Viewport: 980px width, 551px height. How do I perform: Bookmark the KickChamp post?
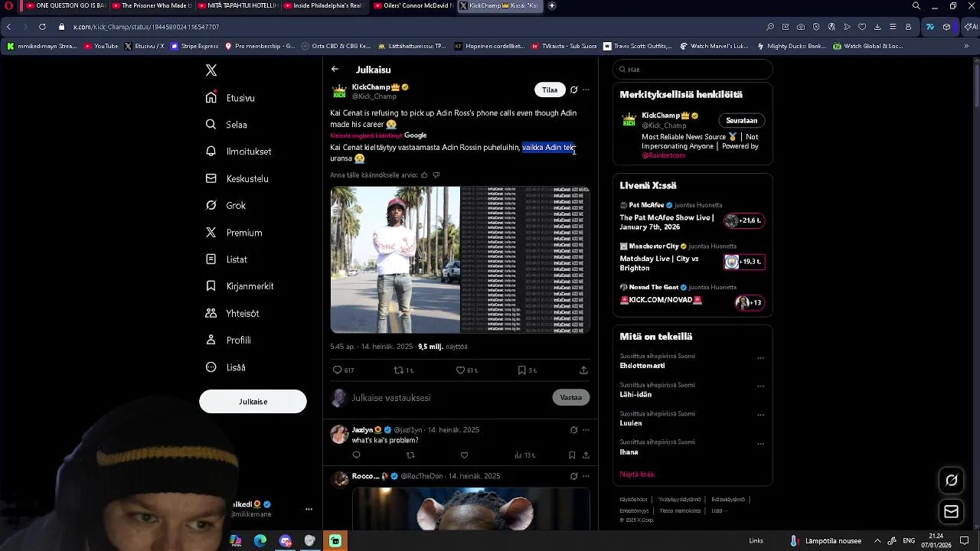pyautogui.click(x=528, y=370)
